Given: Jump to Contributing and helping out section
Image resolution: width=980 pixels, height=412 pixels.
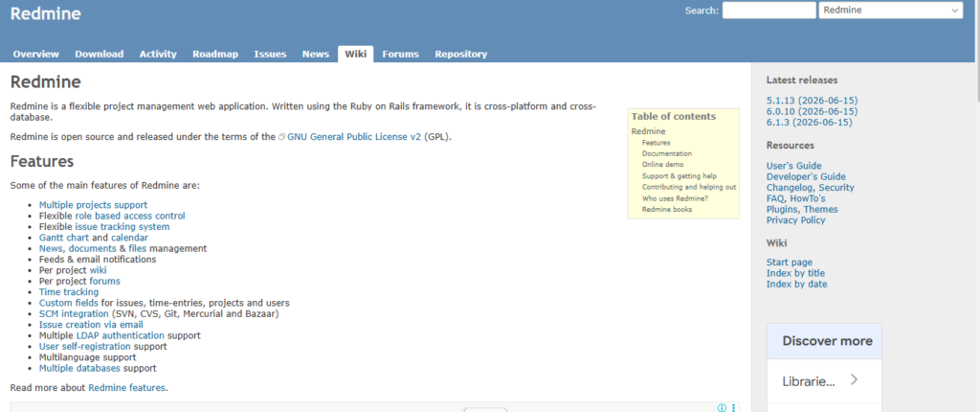Looking at the screenshot, I should coord(689,187).
